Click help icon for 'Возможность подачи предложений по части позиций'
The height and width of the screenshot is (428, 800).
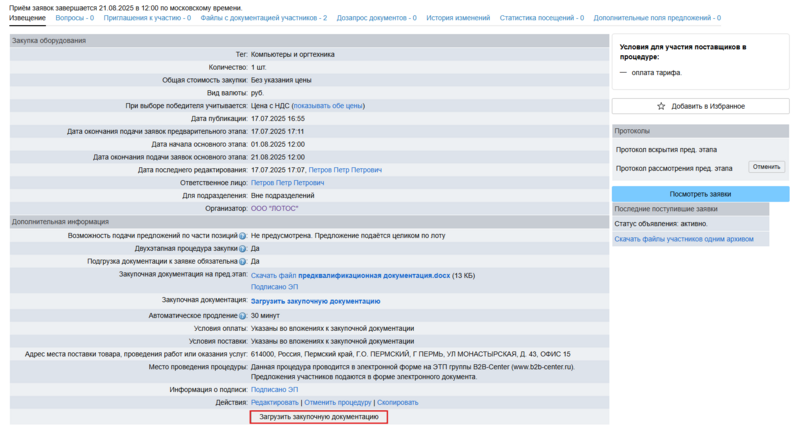(243, 234)
